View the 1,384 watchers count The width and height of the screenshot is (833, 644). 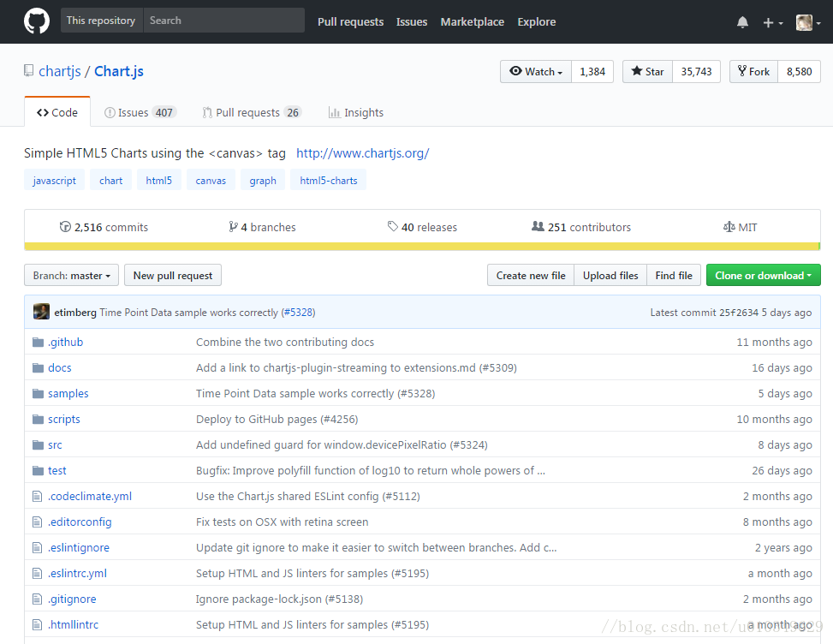[592, 72]
